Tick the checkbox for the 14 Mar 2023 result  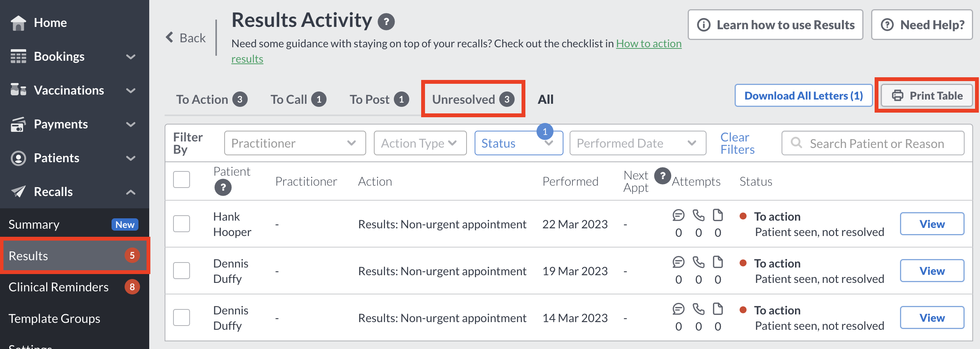click(x=182, y=317)
